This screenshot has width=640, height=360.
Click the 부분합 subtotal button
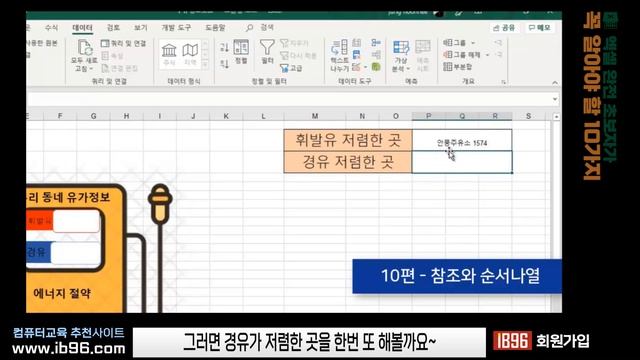458,67
